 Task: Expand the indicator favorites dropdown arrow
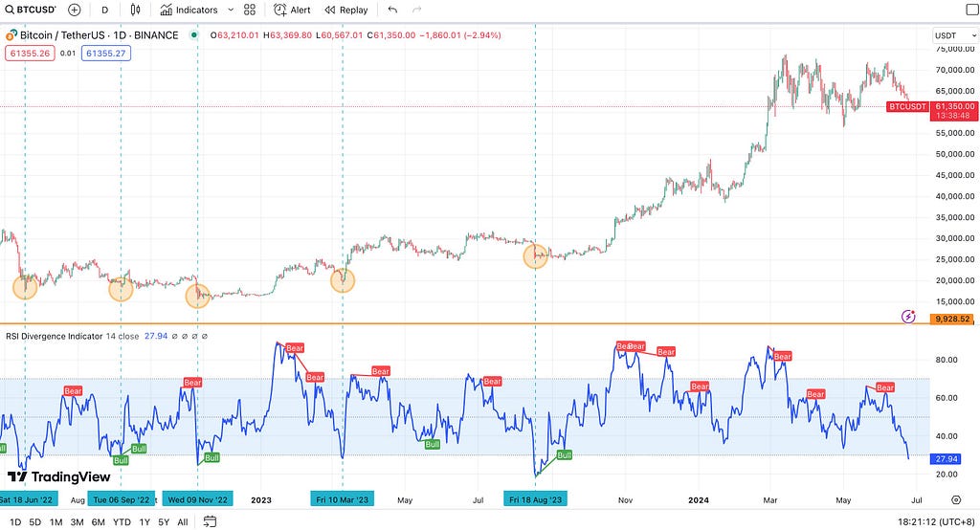click(x=231, y=10)
